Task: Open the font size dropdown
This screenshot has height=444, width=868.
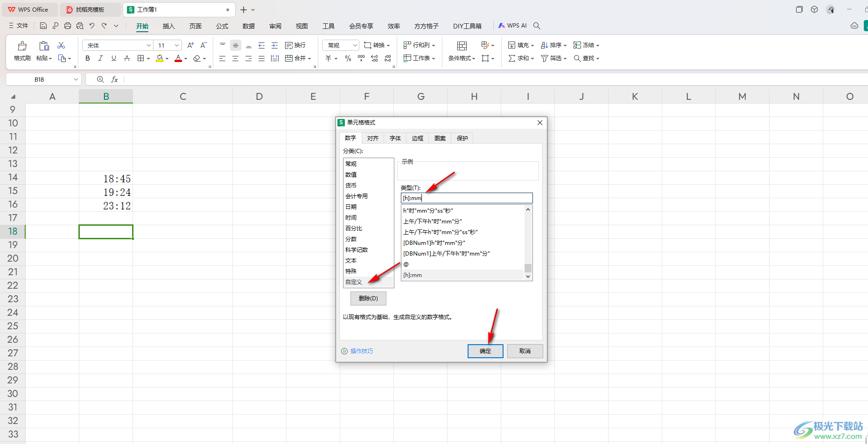Action: click(x=177, y=45)
